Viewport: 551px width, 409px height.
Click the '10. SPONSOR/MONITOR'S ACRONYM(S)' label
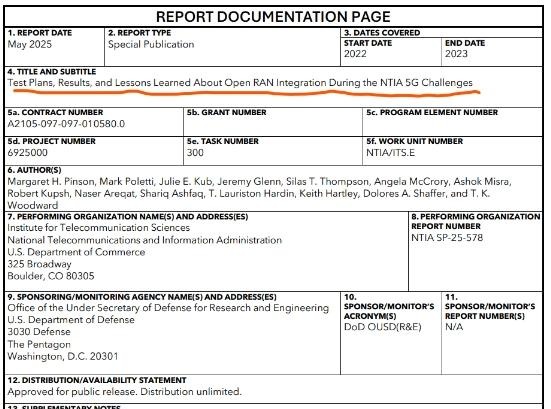389,306
